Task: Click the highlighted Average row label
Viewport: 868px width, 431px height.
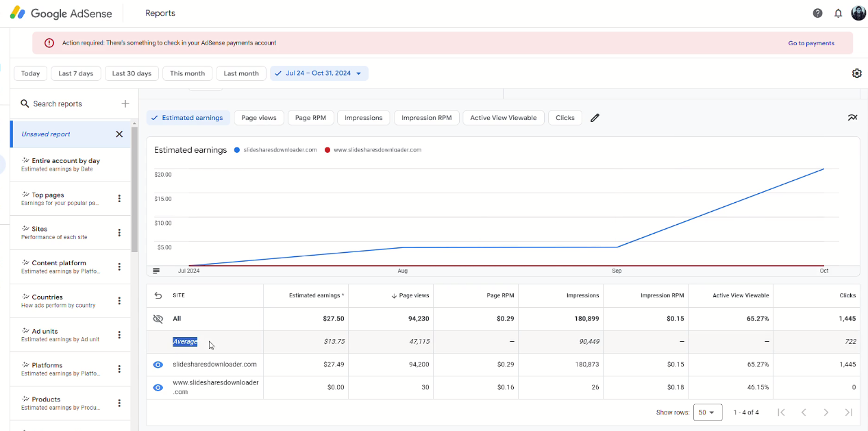Action: (x=185, y=341)
